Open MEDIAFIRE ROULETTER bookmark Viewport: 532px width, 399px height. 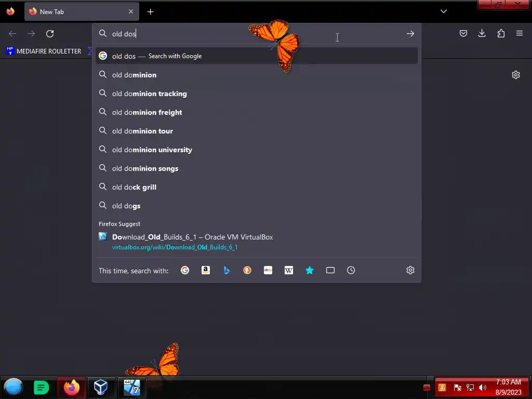[x=44, y=51]
